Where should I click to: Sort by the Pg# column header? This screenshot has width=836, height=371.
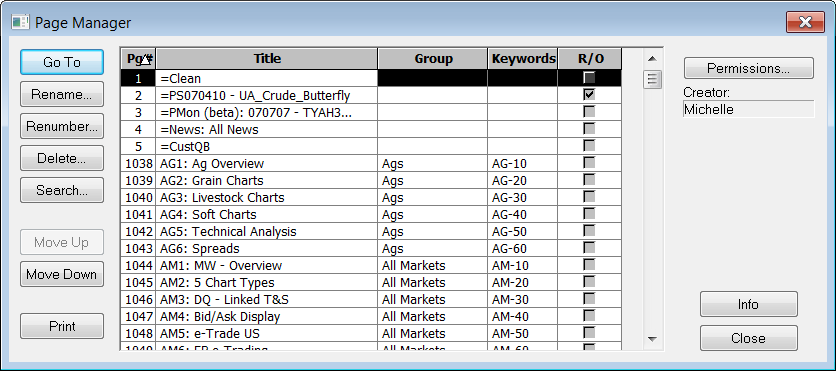coord(138,59)
